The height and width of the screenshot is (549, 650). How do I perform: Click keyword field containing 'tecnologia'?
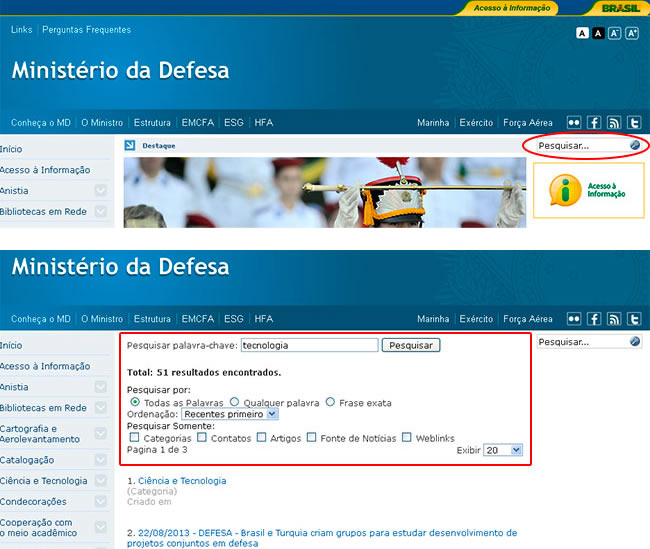point(310,345)
